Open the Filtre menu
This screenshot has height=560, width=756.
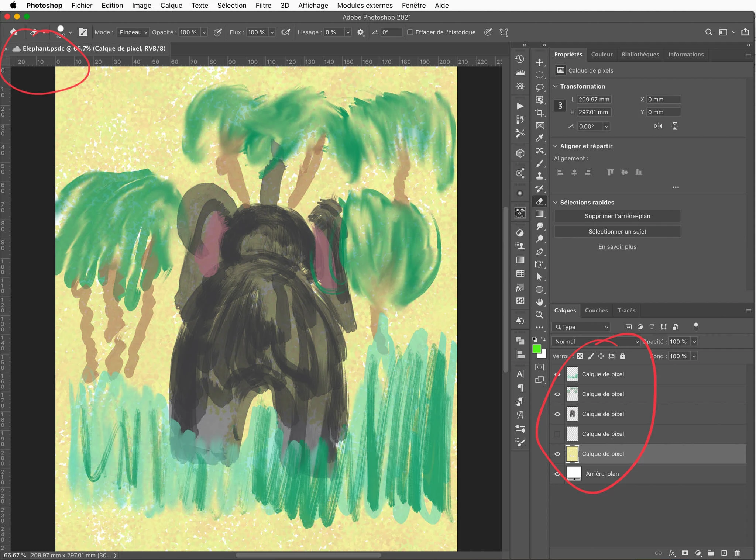click(263, 5)
